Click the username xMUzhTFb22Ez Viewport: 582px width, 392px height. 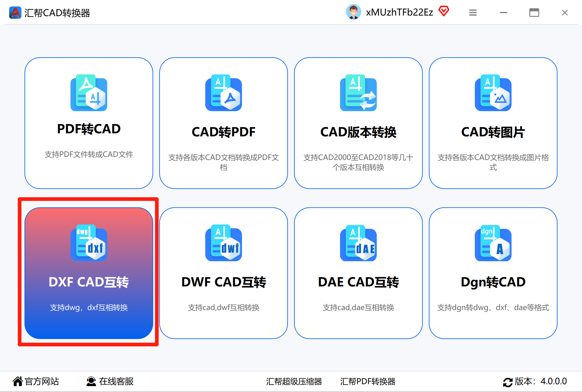399,12
